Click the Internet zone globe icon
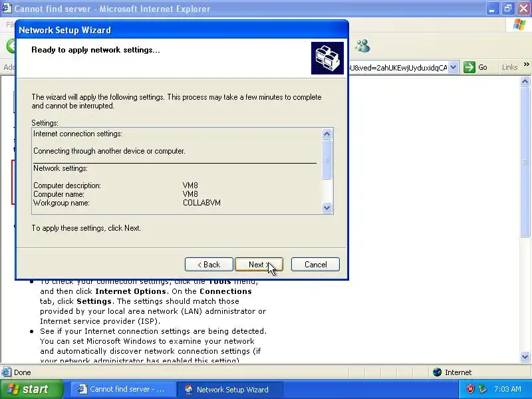The image size is (532, 399). point(437,372)
